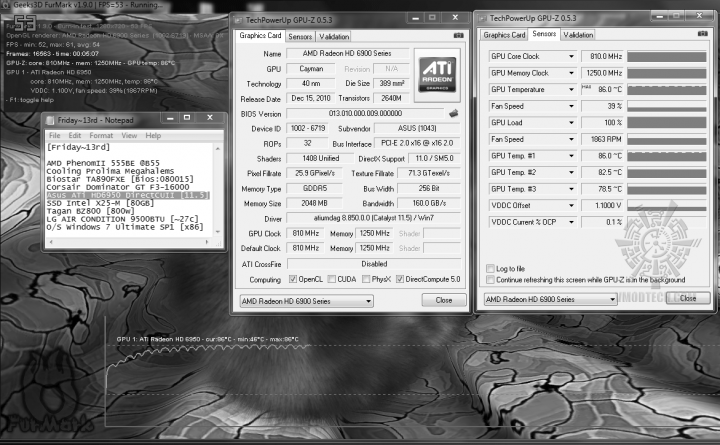This screenshot has height=445, width=720.
Task: Click the Bandwidth 160.0 GB/s field
Action: pyautogui.click(x=429, y=203)
